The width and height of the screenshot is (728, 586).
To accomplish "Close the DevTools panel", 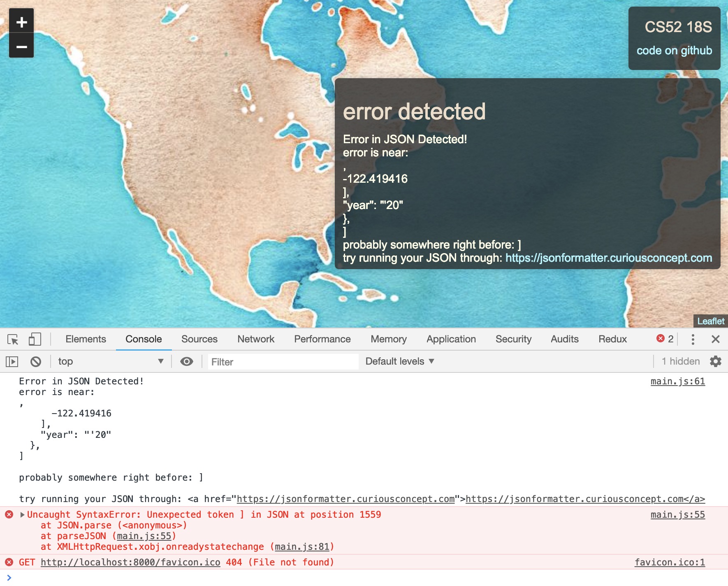I will [x=716, y=339].
